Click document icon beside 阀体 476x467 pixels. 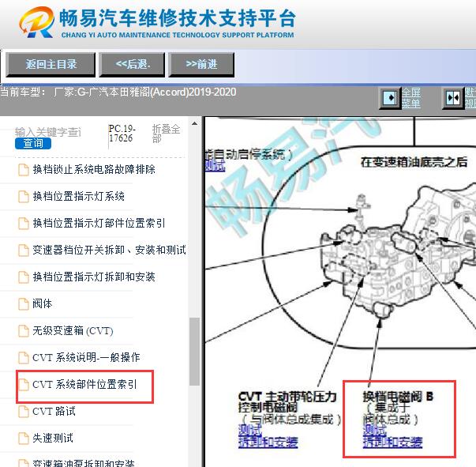tap(24, 304)
